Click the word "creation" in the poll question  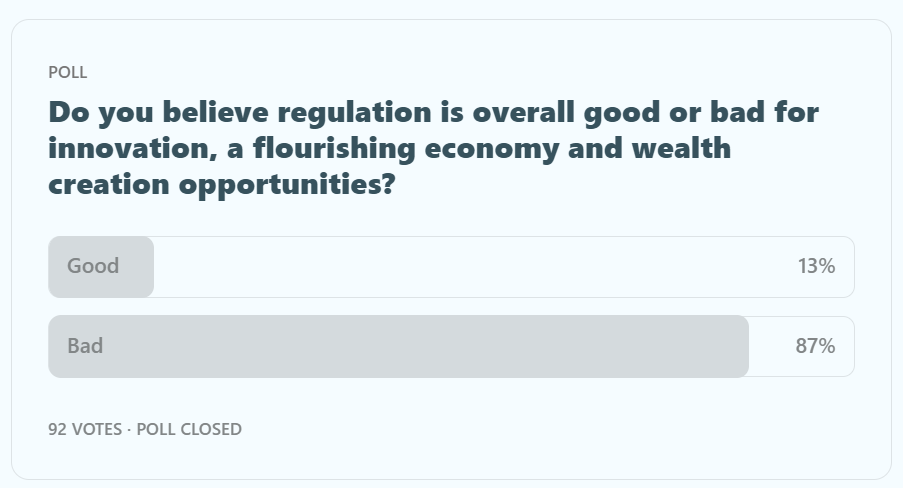[108, 186]
